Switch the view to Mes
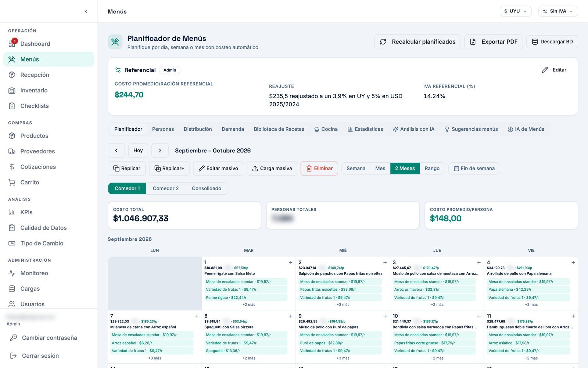The image size is (588, 368). coord(380,169)
